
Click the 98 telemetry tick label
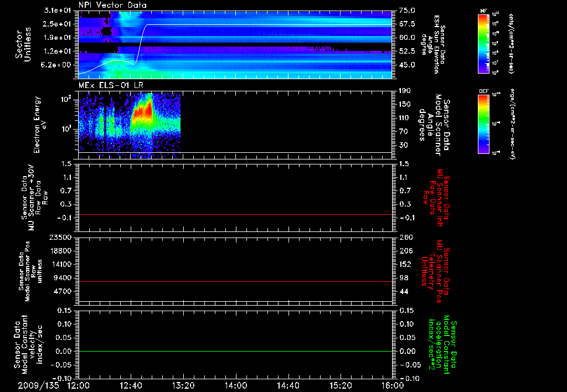[x=404, y=278]
